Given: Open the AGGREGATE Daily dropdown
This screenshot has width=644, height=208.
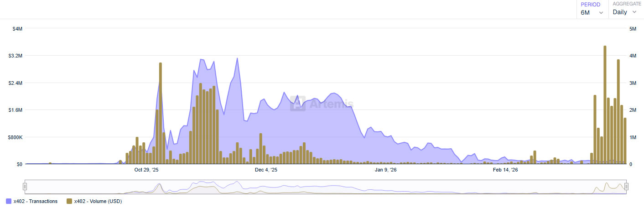Looking at the screenshot, I should tap(625, 12).
